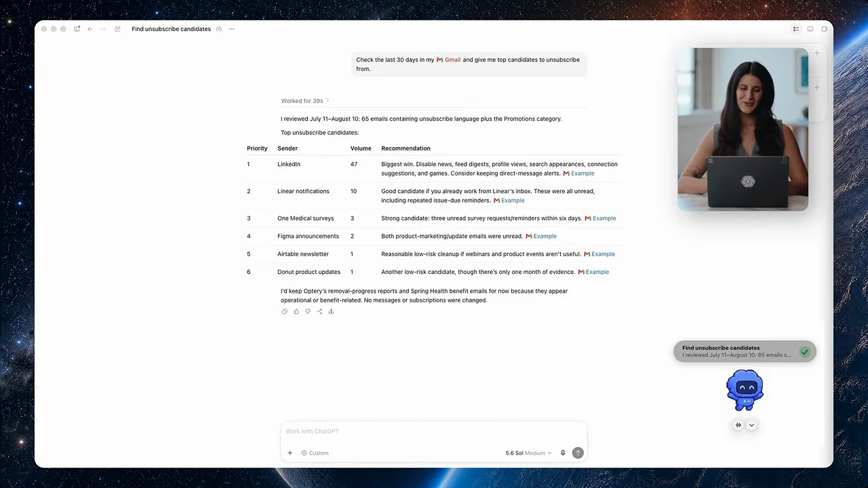Click the volume value '10'

[x=353, y=191]
